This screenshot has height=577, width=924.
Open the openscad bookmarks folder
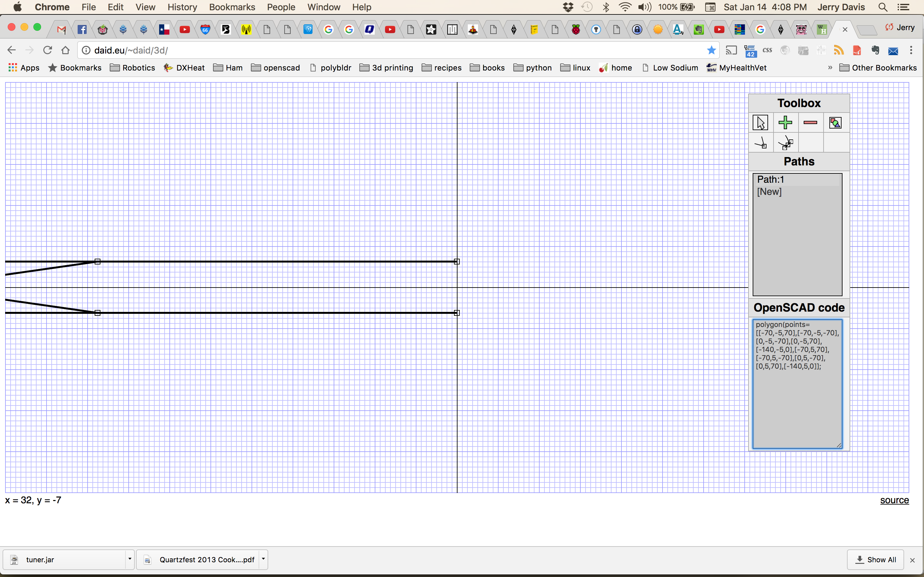[x=275, y=68]
